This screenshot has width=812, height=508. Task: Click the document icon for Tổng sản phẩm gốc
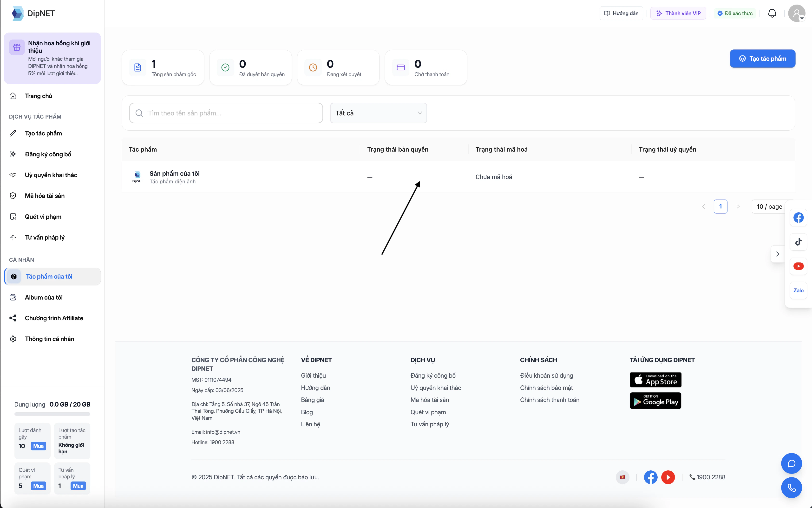tap(138, 67)
